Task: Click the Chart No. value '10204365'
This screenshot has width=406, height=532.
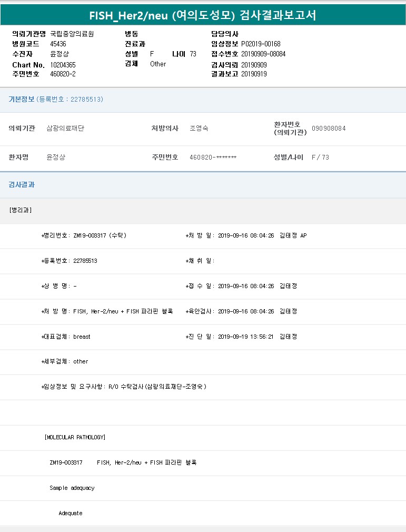Action: pyautogui.click(x=63, y=65)
